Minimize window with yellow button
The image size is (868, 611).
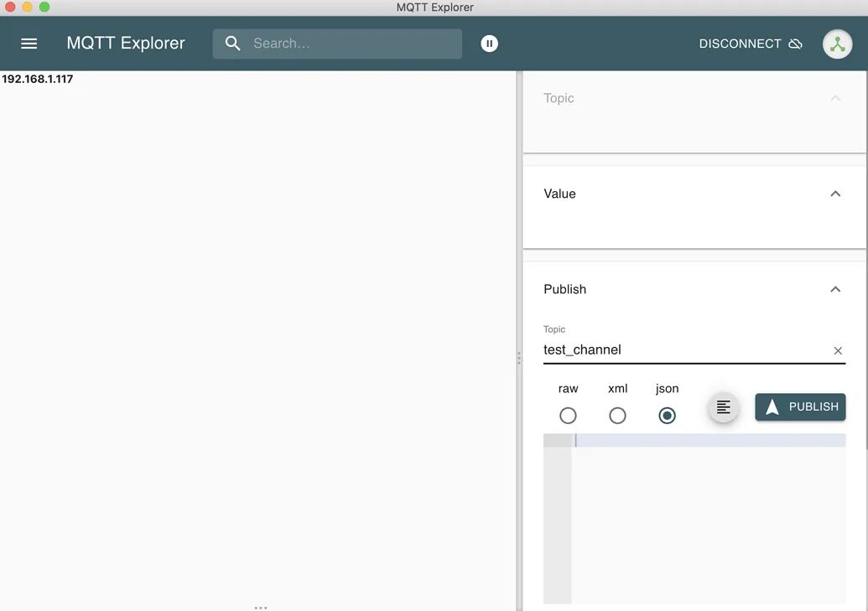[x=27, y=8]
